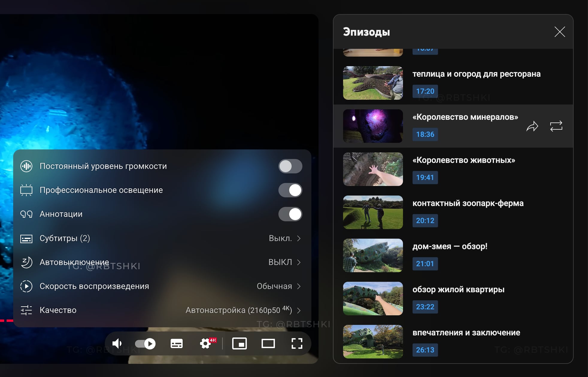Jump to the 21:01 timestamp for дом-змея
Viewport: 588px width, 377px height.
[425, 264]
